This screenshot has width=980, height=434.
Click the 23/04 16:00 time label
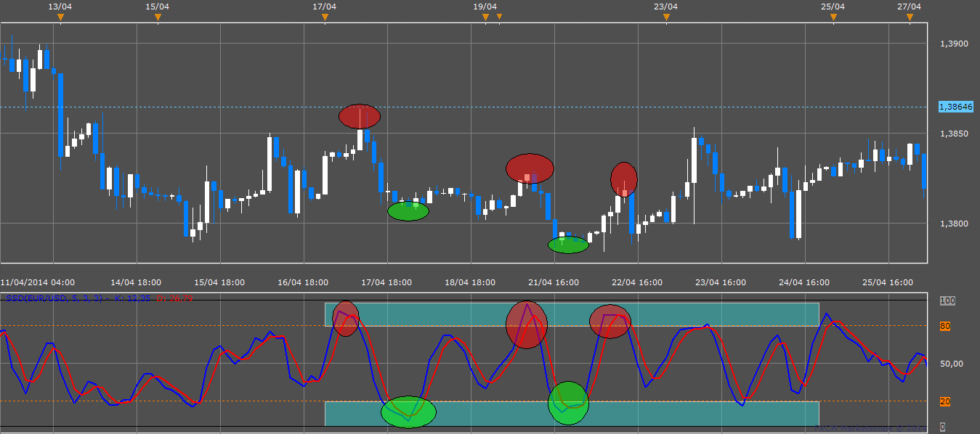click(x=721, y=282)
